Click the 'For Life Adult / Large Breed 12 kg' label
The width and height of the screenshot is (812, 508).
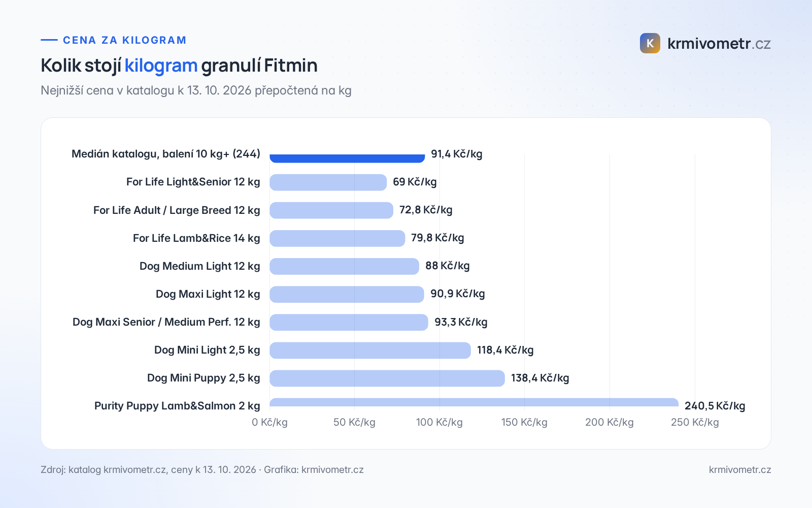tap(177, 210)
